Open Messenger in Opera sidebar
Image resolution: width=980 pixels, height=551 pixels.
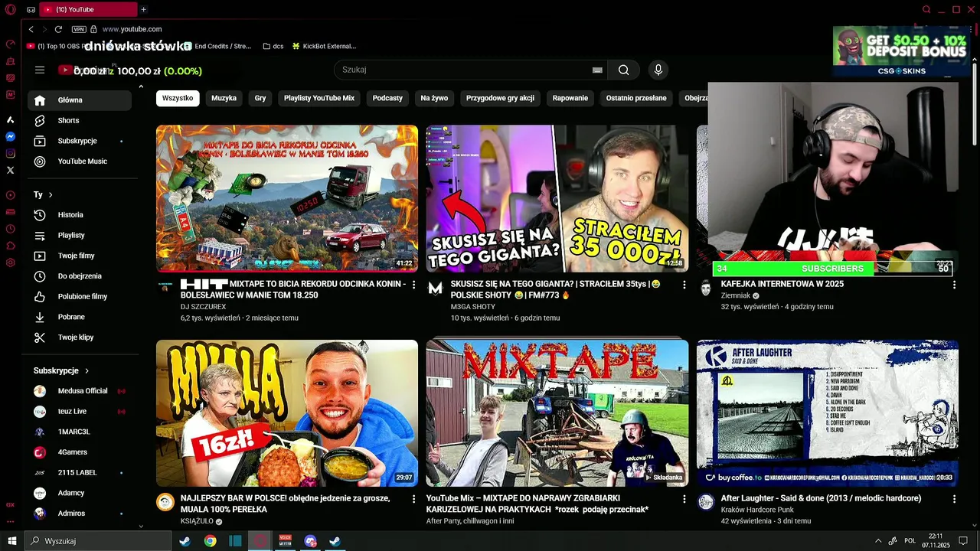click(x=11, y=137)
